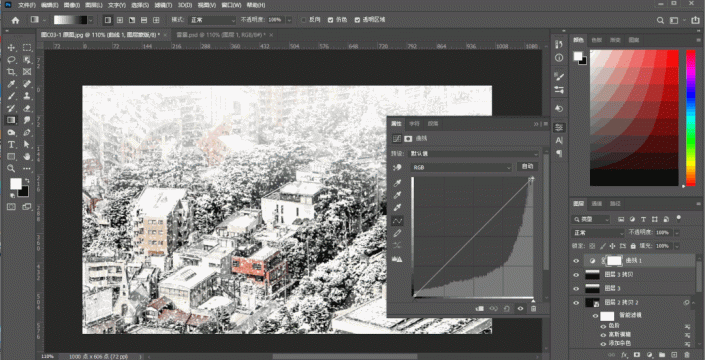Hide the 曲线 1 layer visibility
This screenshot has width=705, height=360.
coord(576,261)
